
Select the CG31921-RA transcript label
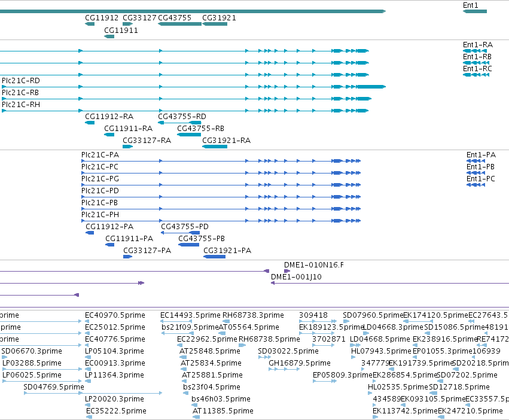[x=226, y=141]
